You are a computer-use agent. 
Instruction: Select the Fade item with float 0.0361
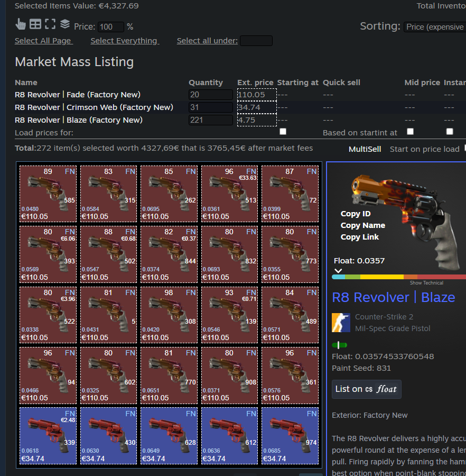[x=229, y=194]
